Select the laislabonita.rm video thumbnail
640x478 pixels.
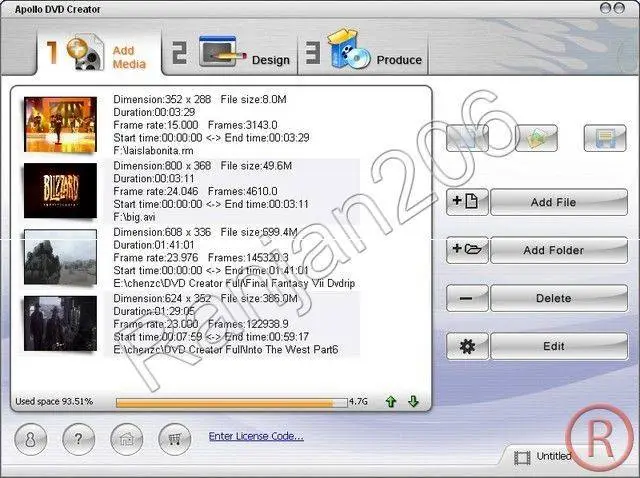[x=60, y=125]
